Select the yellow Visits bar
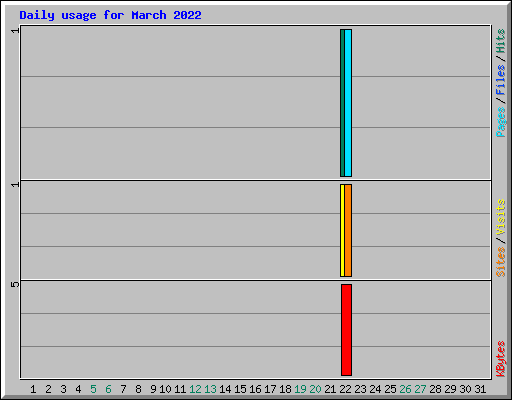 (x=342, y=230)
